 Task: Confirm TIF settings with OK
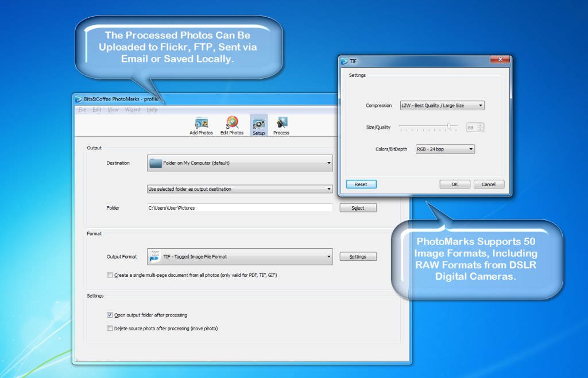(x=455, y=184)
